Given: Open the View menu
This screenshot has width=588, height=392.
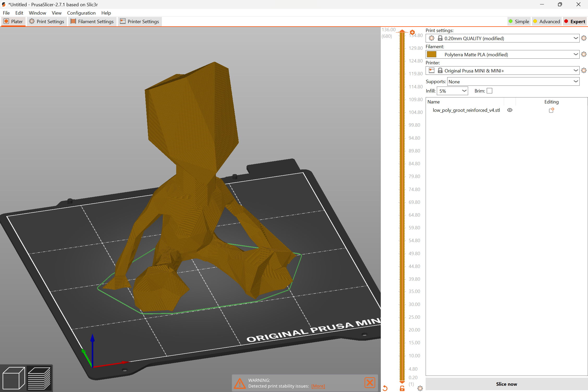Looking at the screenshot, I should tap(57, 13).
